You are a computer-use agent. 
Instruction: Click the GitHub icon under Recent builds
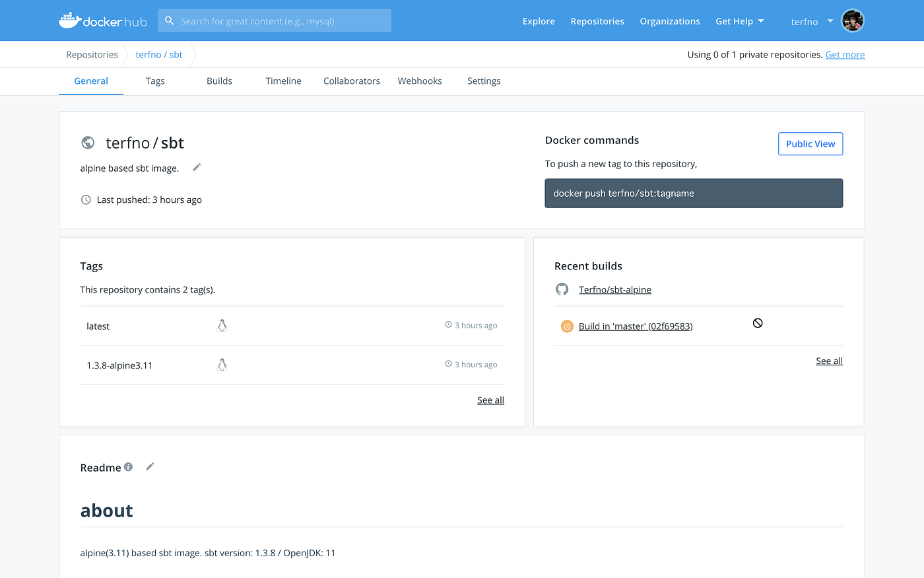(x=562, y=289)
